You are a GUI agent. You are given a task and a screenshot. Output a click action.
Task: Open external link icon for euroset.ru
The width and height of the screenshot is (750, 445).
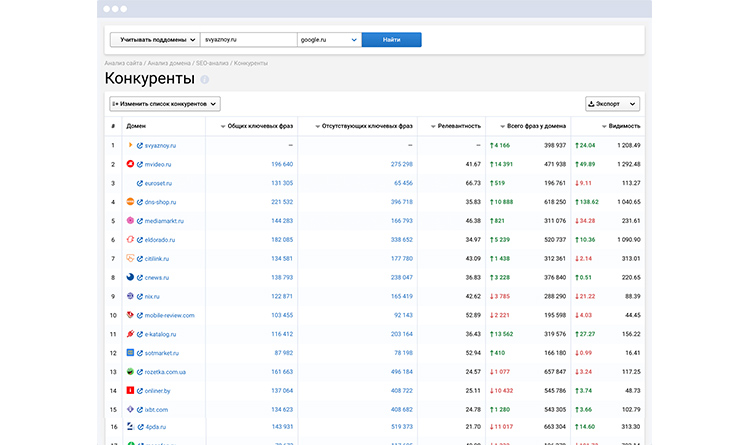(140, 183)
